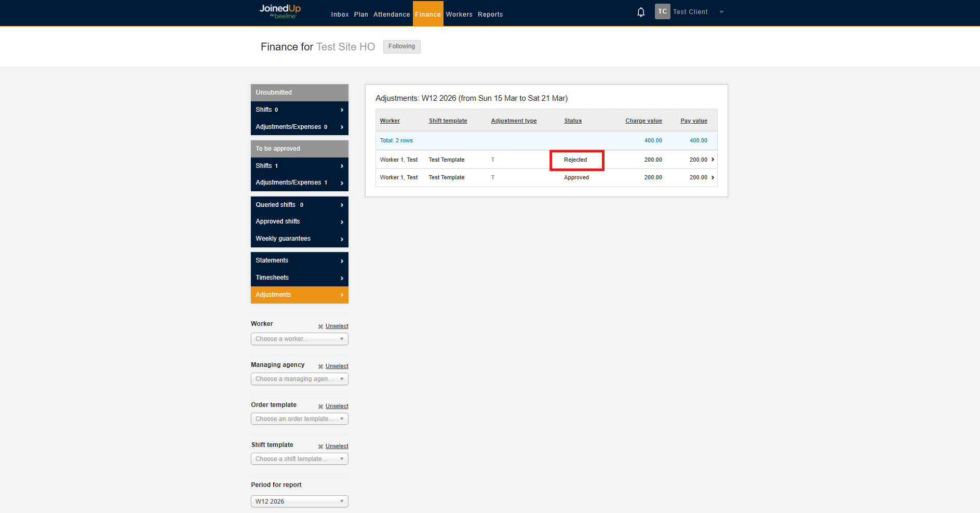
Task: Click the X icon beside Managing agency Unselect
Action: [x=320, y=366]
